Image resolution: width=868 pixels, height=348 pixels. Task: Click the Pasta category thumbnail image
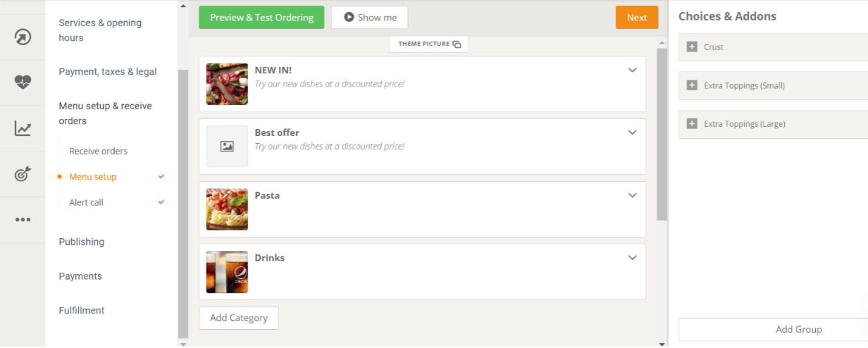(227, 209)
